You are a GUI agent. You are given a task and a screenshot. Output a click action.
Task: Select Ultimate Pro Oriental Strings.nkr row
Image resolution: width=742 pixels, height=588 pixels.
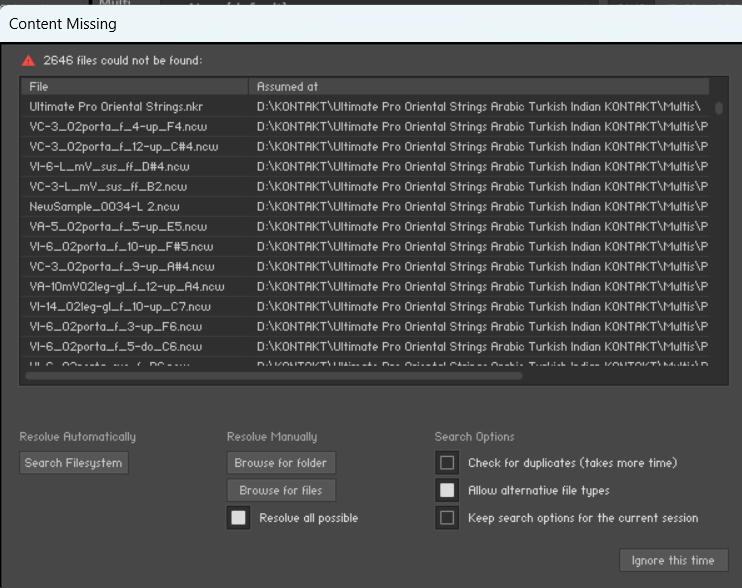365,106
